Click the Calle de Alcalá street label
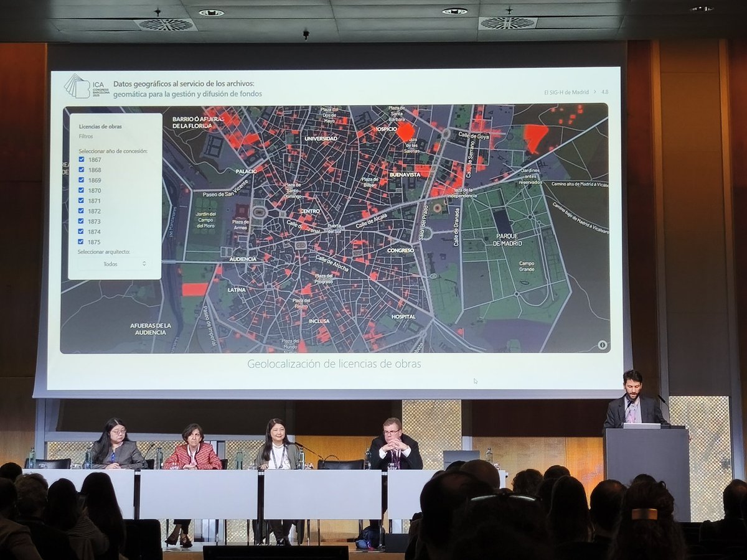The width and height of the screenshot is (747, 560). (x=371, y=221)
